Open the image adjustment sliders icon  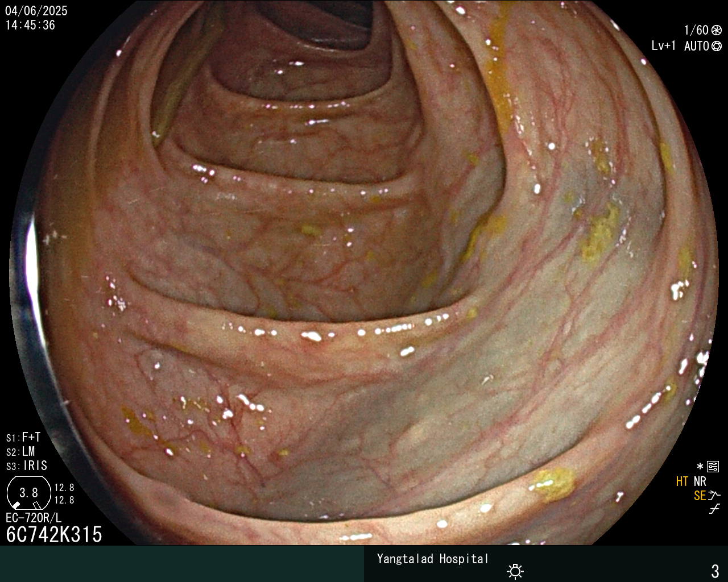click(713, 467)
